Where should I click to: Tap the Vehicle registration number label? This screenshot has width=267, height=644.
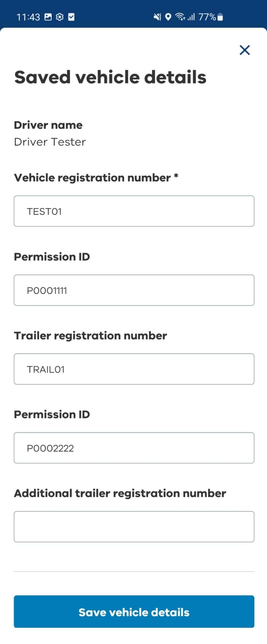[96, 178]
